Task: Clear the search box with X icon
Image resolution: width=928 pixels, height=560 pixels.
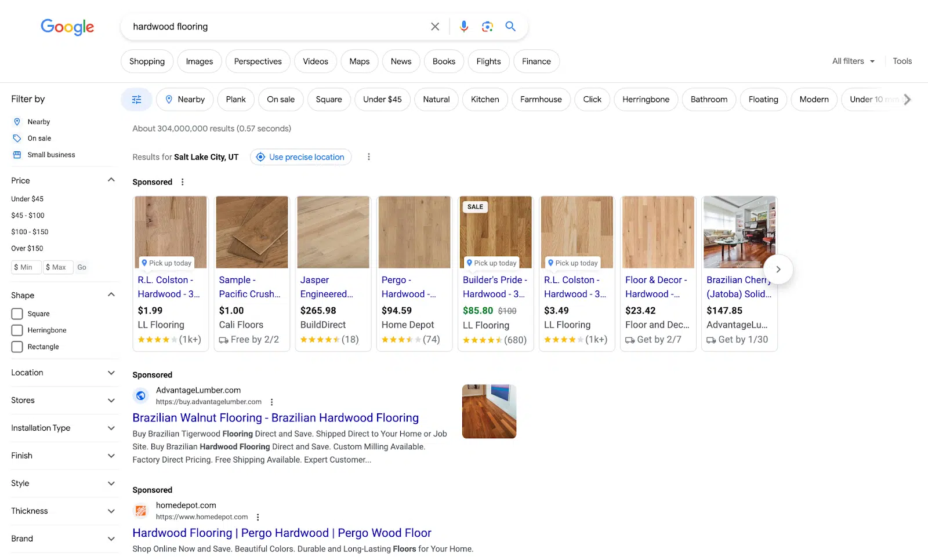Action: click(435, 27)
